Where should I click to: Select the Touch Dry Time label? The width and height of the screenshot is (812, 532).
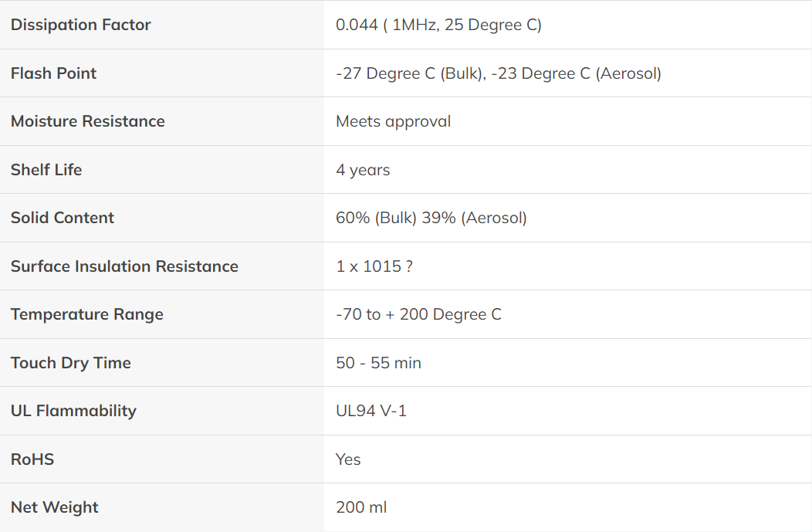pyautogui.click(x=71, y=363)
